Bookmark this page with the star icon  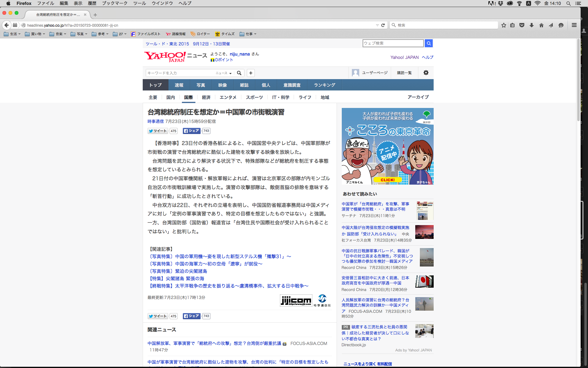[504, 25]
